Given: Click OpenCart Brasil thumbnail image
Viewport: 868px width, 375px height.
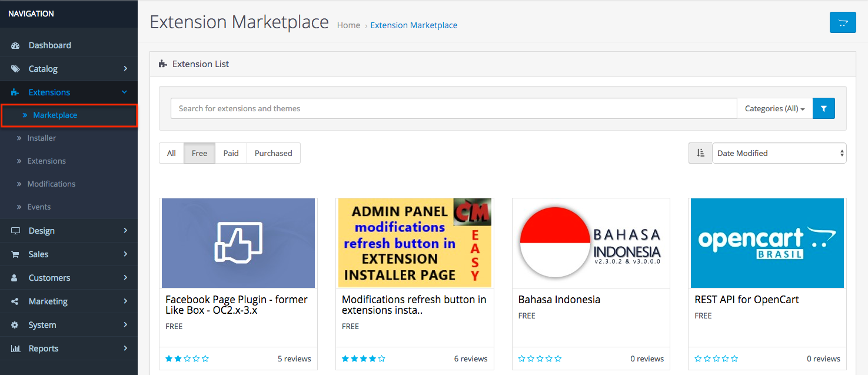Looking at the screenshot, I should pos(767,243).
